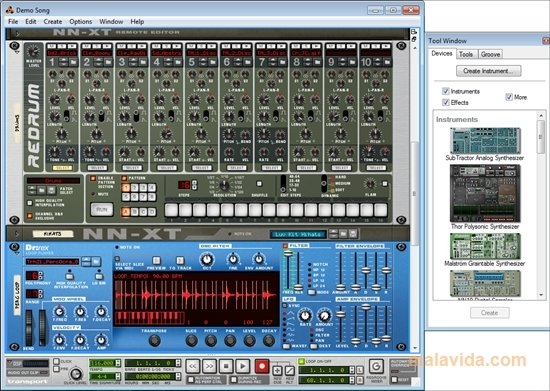Open the Create menu
This screenshot has width=550, height=391.
pyautogui.click(x=53, y=22)
